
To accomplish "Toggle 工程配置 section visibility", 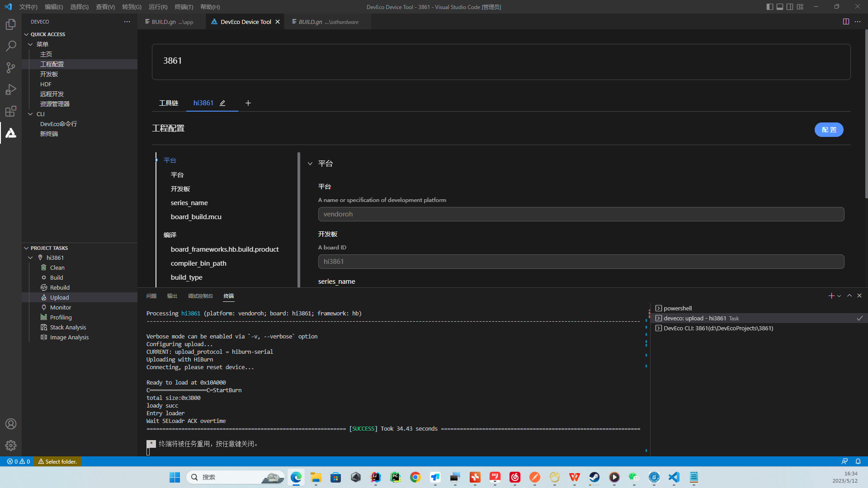I will [168, 127].
